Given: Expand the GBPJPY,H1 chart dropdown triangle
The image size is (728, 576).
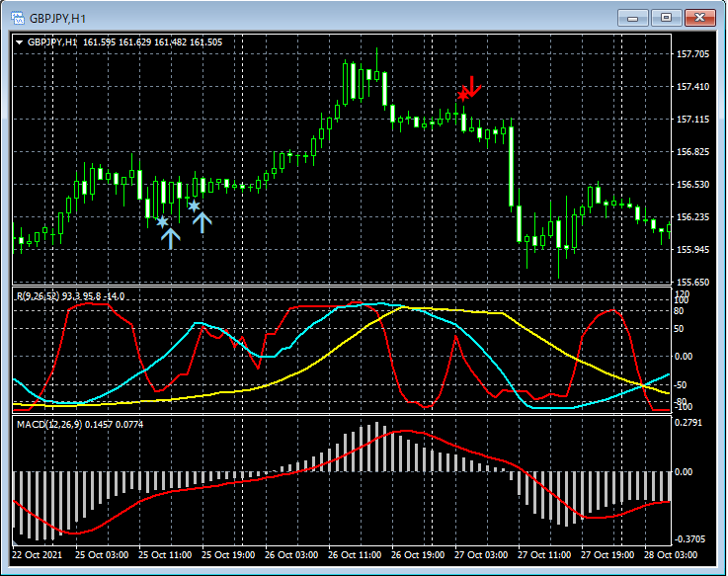Looking at the screenshot, I should pyautogui.click(x=20, y=42).
